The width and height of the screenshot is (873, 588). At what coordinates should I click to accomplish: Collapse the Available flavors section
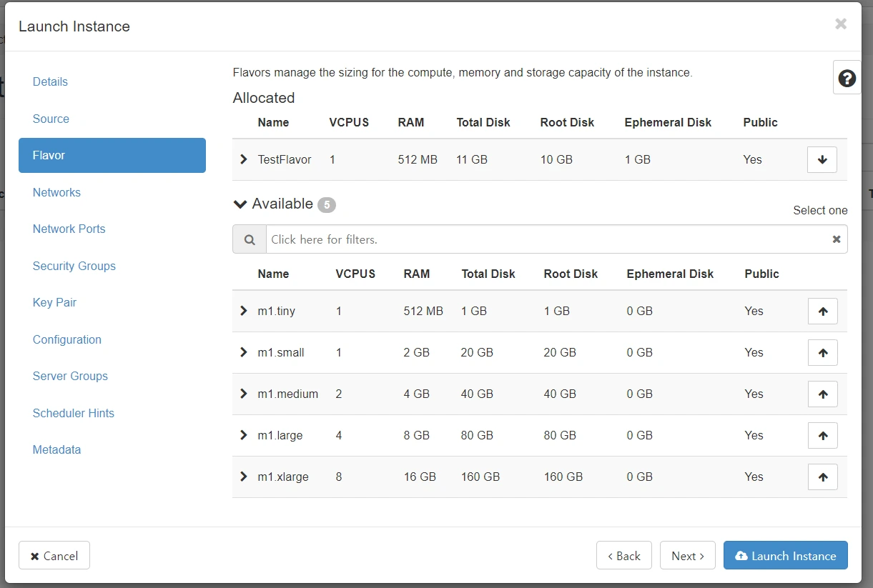click(240, 204)
